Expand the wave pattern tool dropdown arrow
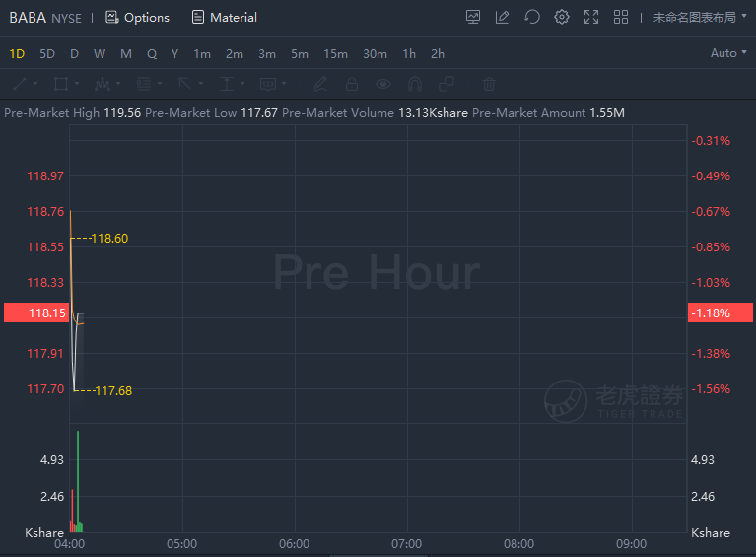Screen dimensions: 756x557 118,84
